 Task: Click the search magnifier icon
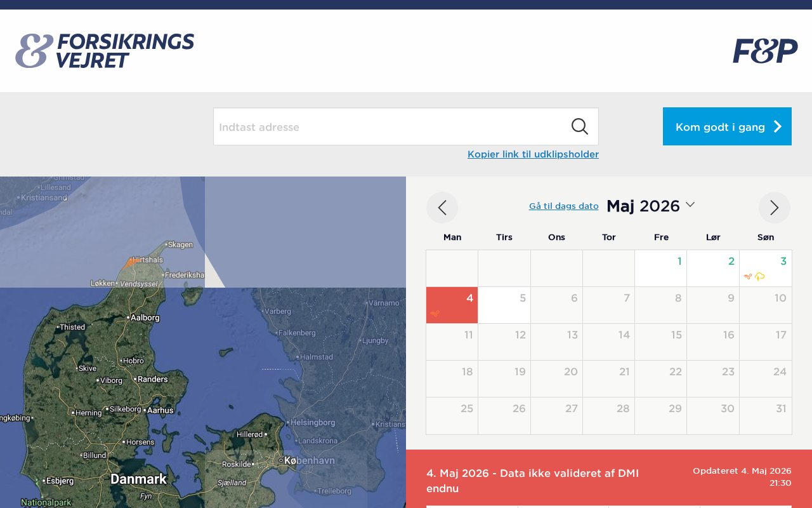pyautogui.click(x=579, y=126)
